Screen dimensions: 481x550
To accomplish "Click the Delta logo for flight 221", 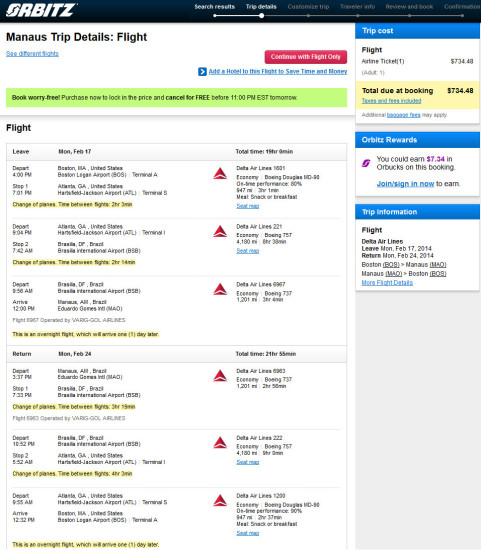I will coord(220,232).
